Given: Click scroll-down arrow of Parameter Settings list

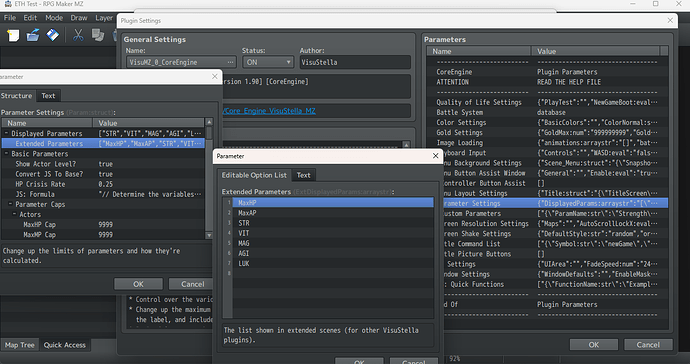Looking at the screenshot, I should tap(209, 235).
